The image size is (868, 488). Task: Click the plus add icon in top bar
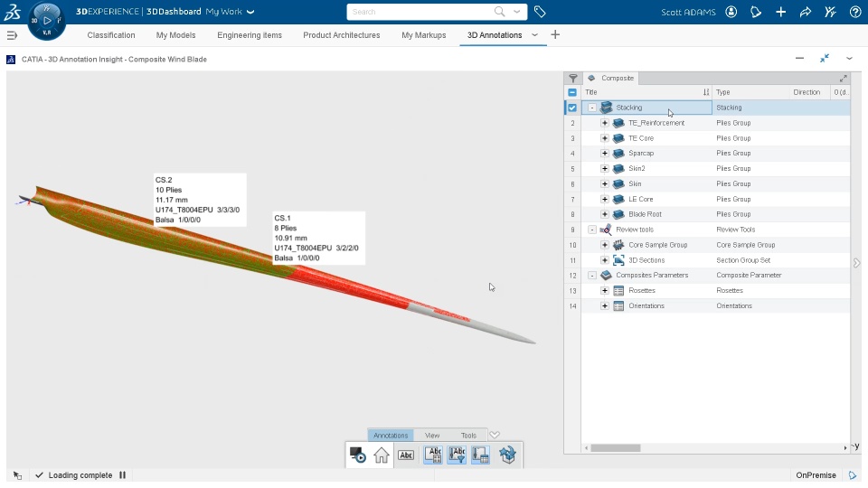[x=780, y=12]
